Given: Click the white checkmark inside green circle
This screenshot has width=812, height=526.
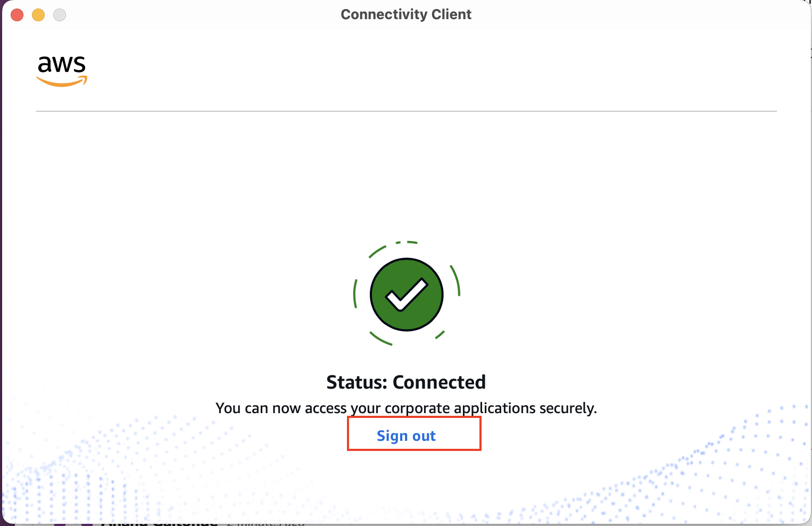Looking at the screenshot, I should [406, 294].
